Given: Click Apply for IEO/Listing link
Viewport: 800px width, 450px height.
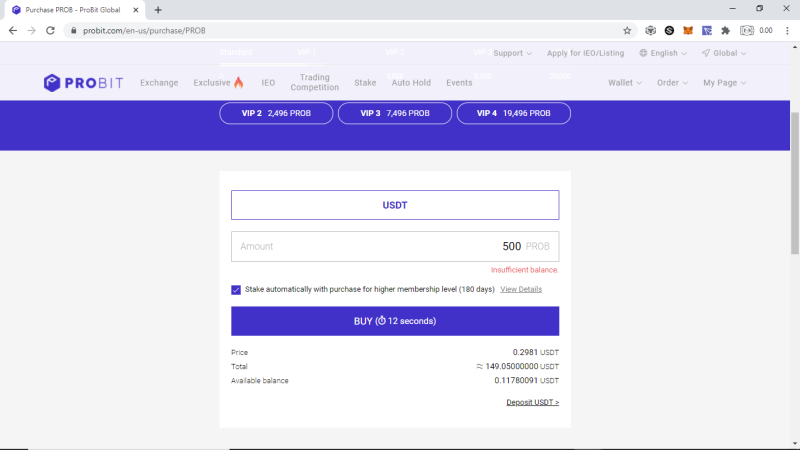Looking at the screenshot, I should coord(585,53).
